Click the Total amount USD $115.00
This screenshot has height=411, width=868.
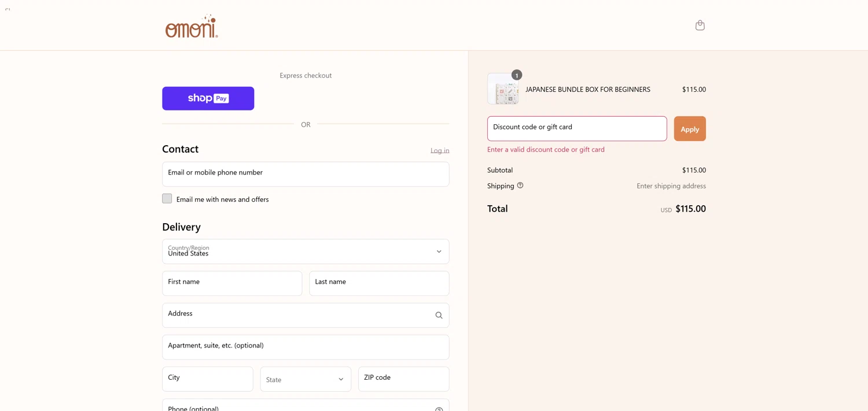pyautogui.click(x=683, y=209)
